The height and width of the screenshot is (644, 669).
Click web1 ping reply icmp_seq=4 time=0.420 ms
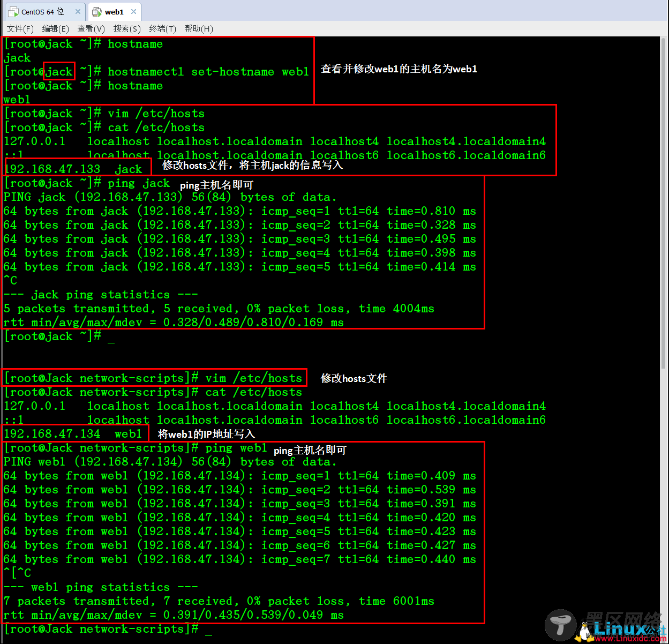[240, 518]
